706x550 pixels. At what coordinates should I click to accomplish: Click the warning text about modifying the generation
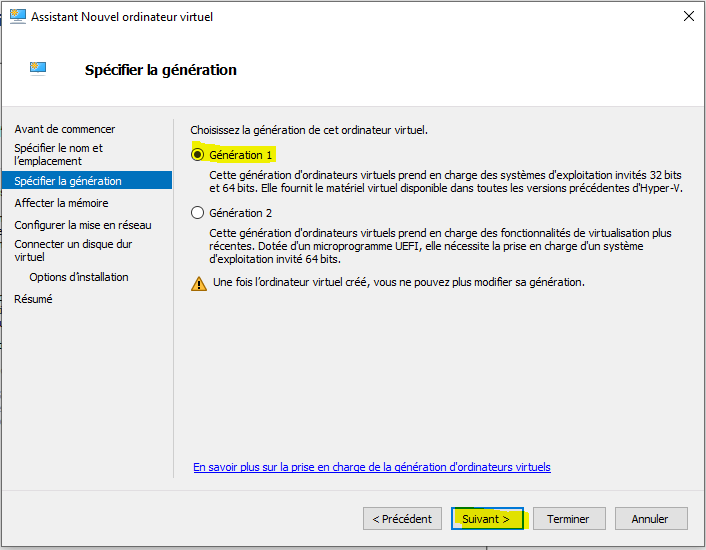click(x=399, y=282)
